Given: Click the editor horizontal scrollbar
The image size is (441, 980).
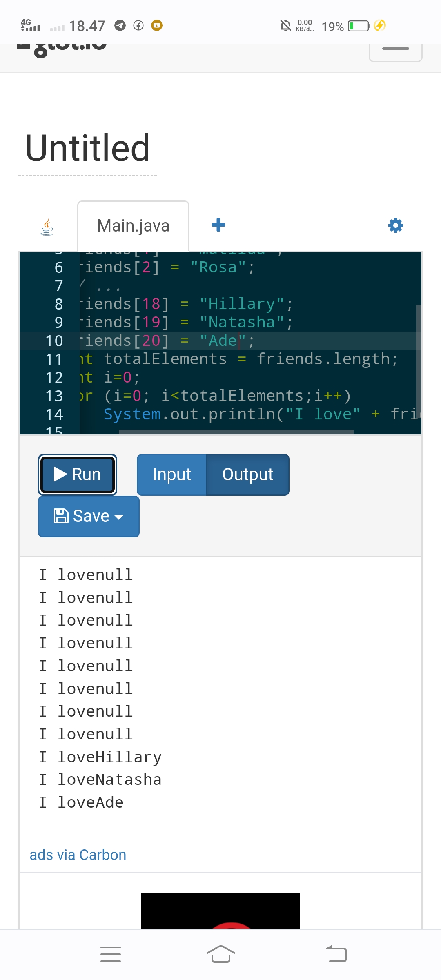Looking at the screenshot, I should pos(236,432).
